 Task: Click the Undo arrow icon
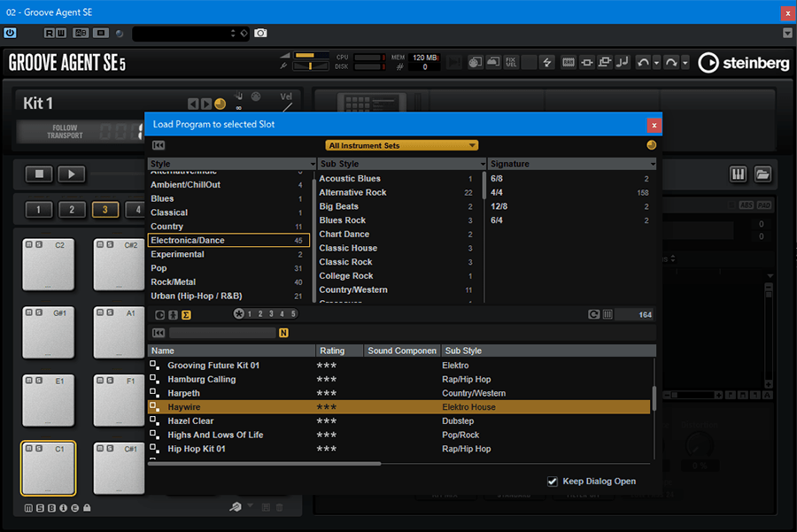coord(643,63)
